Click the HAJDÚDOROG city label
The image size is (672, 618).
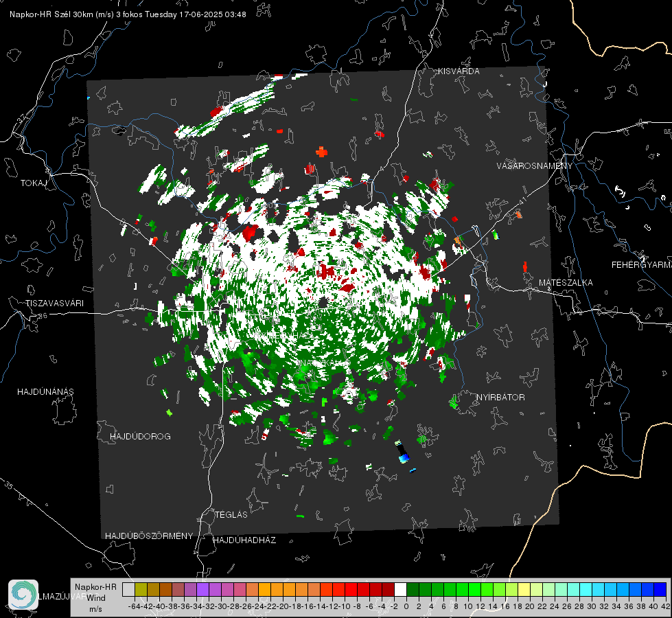point(140,436)
